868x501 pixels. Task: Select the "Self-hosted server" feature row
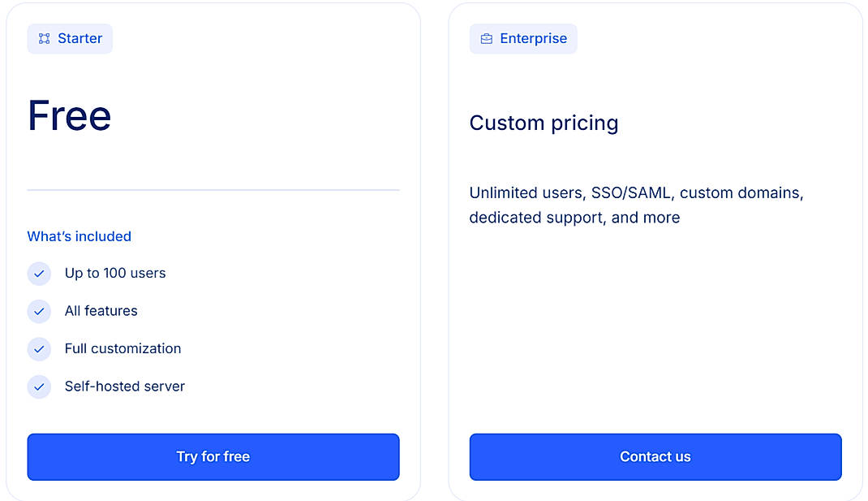124,387
